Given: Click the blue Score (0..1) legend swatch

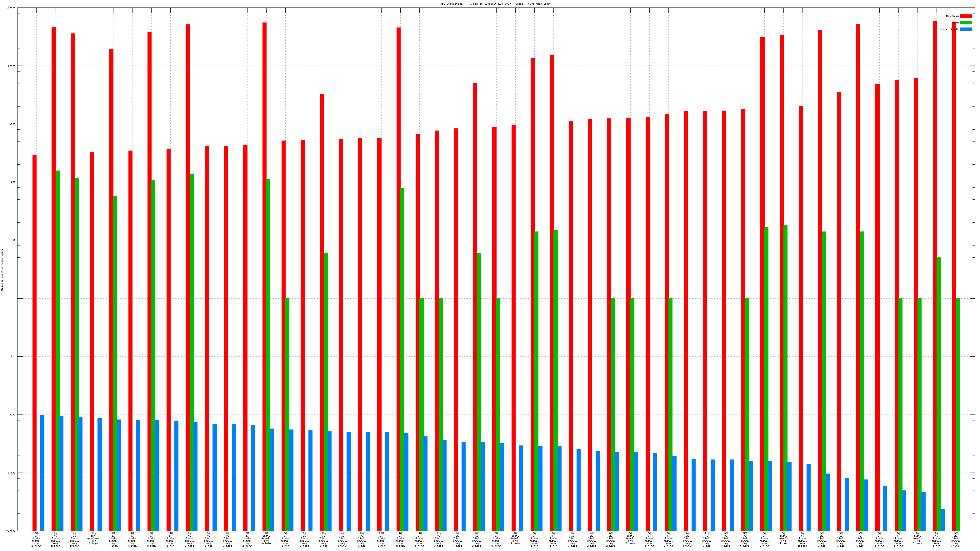Looking at the screenshot, I should 966,29.
